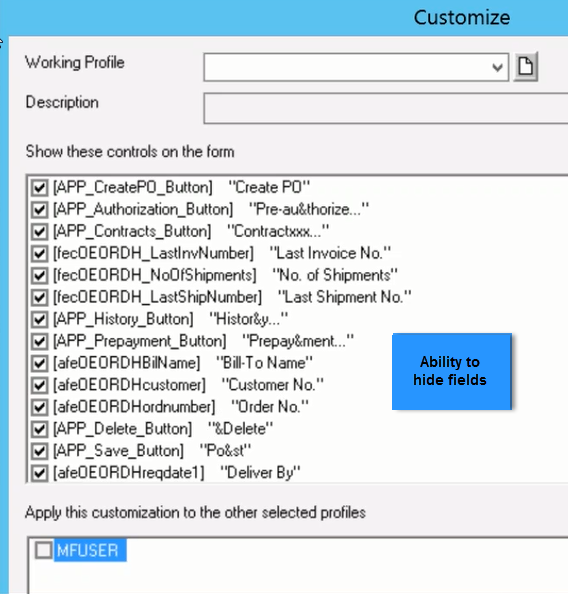Toggle No. of Shipments checkbox

pyautogui.click(x=40, y=275)
